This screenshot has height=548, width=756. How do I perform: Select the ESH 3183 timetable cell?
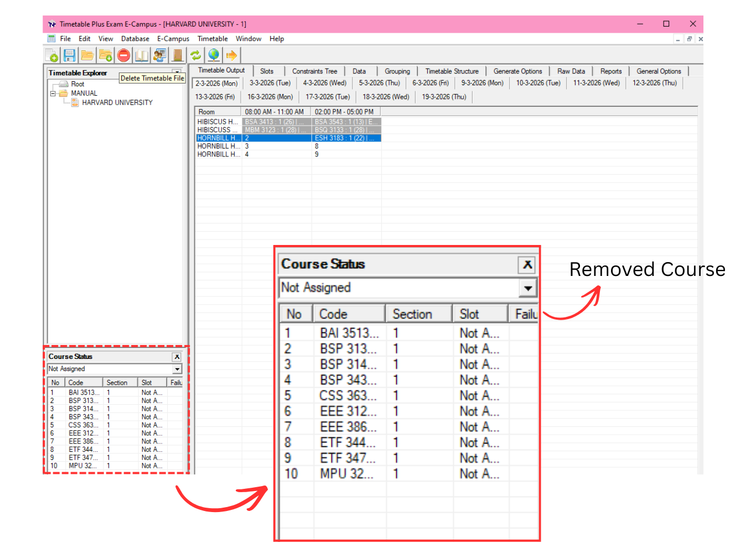pos(346,138)
